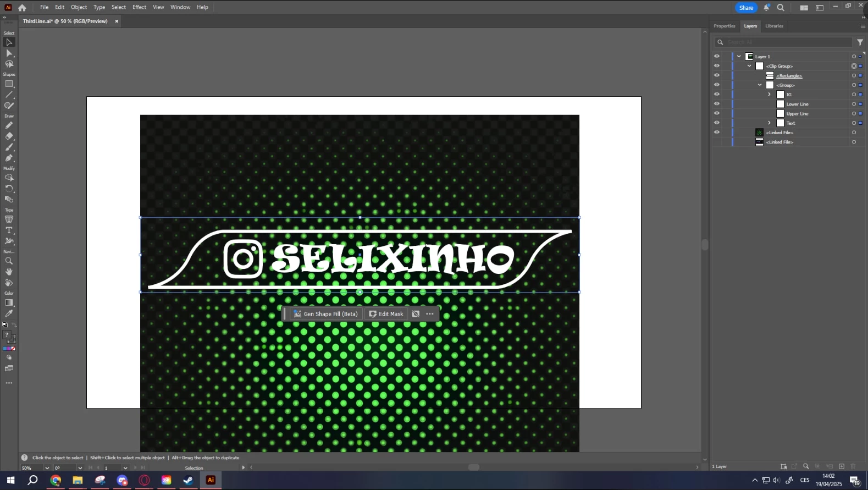Collapse the Layer 1 tree
This screenshot has height=490, width=868.
pyautogui.click(x=739, y=56)
